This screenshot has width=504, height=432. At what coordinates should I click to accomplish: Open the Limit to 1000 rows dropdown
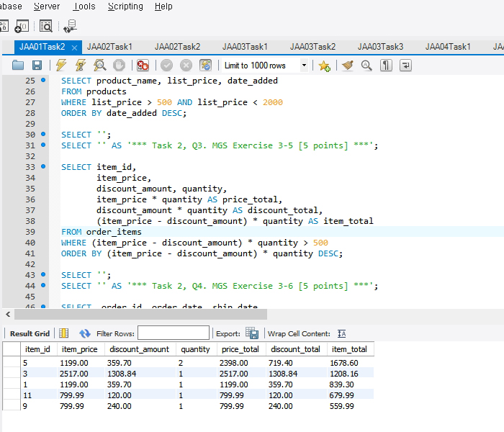point(304,66)
